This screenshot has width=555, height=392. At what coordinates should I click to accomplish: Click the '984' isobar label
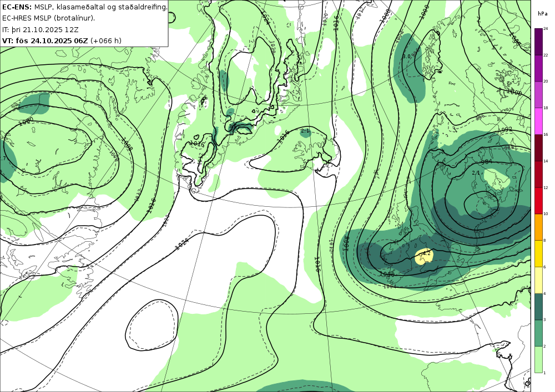click(x=487, y=162)
